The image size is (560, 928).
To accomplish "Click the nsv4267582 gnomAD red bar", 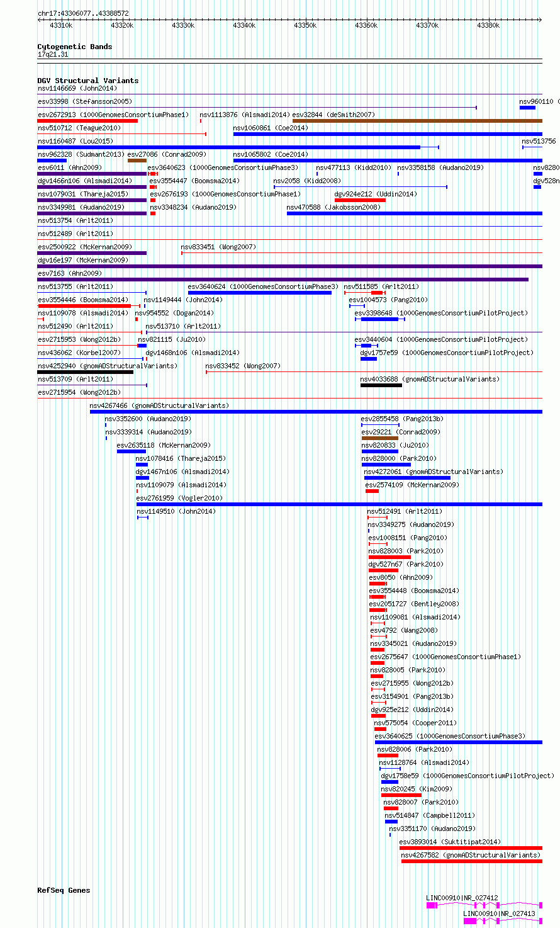I will pos(472,861).
